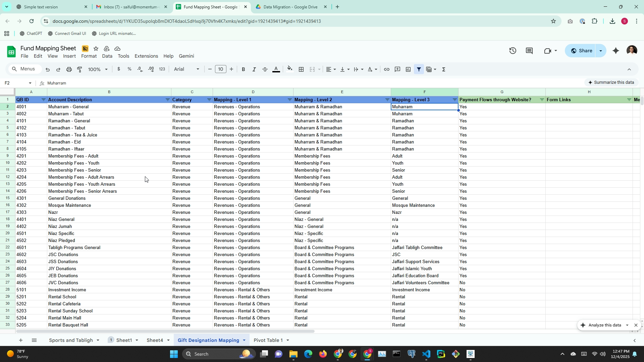Switch to Pivot Table 1 sheet tab
This screenshot has width=644, height=362.
point(268,340)
